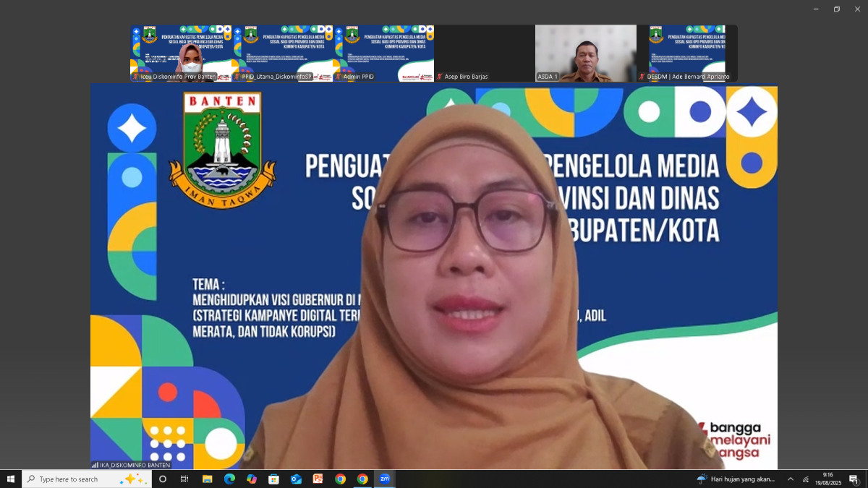Toggle the mic icon beside IKA_DISKOMINFO BANTEN
This screenshot has height=488, width=868.
(x=94, y=466)
